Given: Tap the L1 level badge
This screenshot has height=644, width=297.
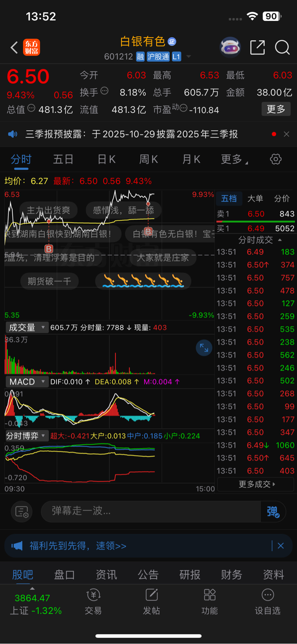Looking at the screenshot, I should [176, 57].
